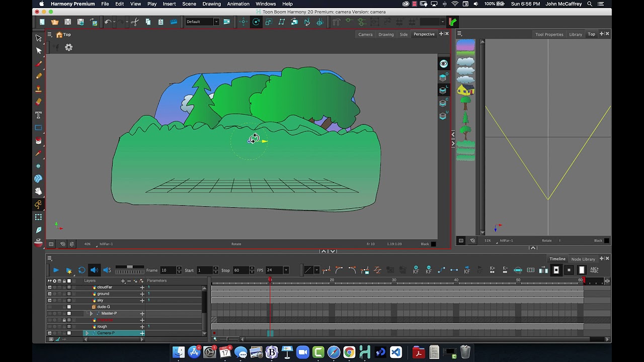The image size is (644, 362).
Task: Toggle the sound playback speaker button
Action: coord(94,270)
